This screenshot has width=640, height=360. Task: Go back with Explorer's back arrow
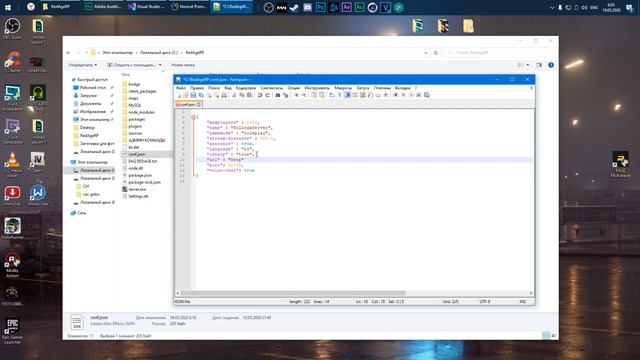(69, 53)
